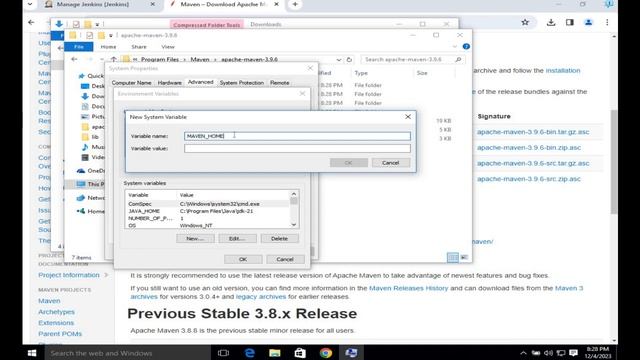Screen dimensions: 640x360
Task: Switch to Hardware tab in System Properties
Action: (169, 82)
